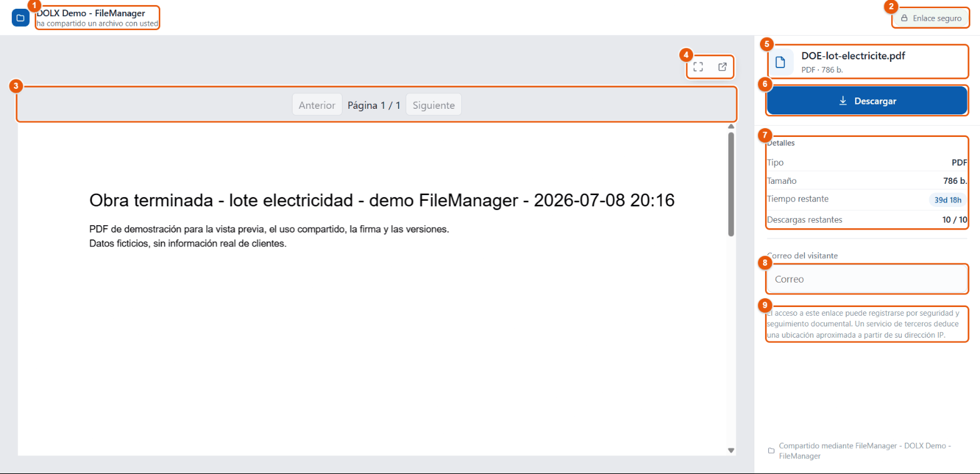Open fullscreen preview with the expand icon

click(x=699, y=67)
